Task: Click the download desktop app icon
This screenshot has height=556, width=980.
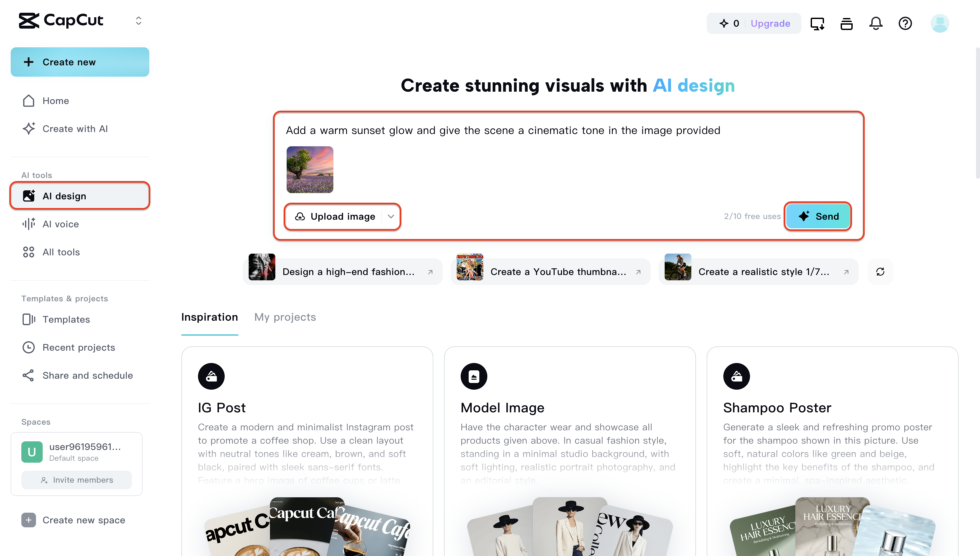Action: tap(817, 24)
